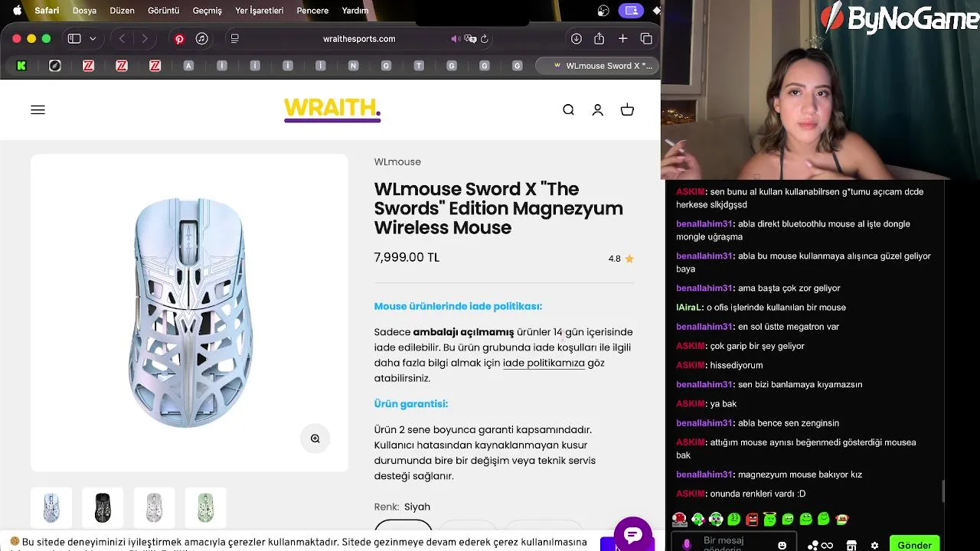Open the shopping cart icon
Viewport: 980px width, 551px height.
point(627,109)
